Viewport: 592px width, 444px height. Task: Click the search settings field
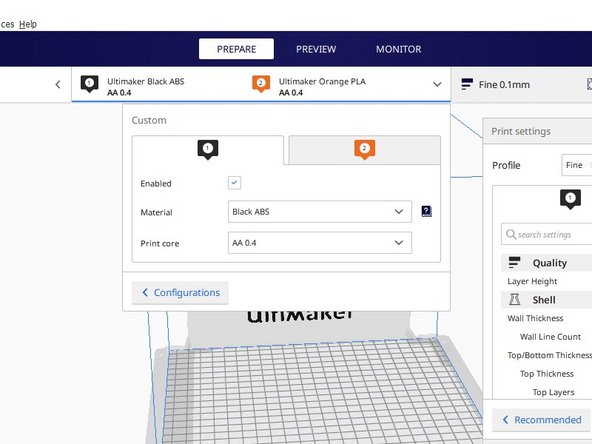click(546, 234)
